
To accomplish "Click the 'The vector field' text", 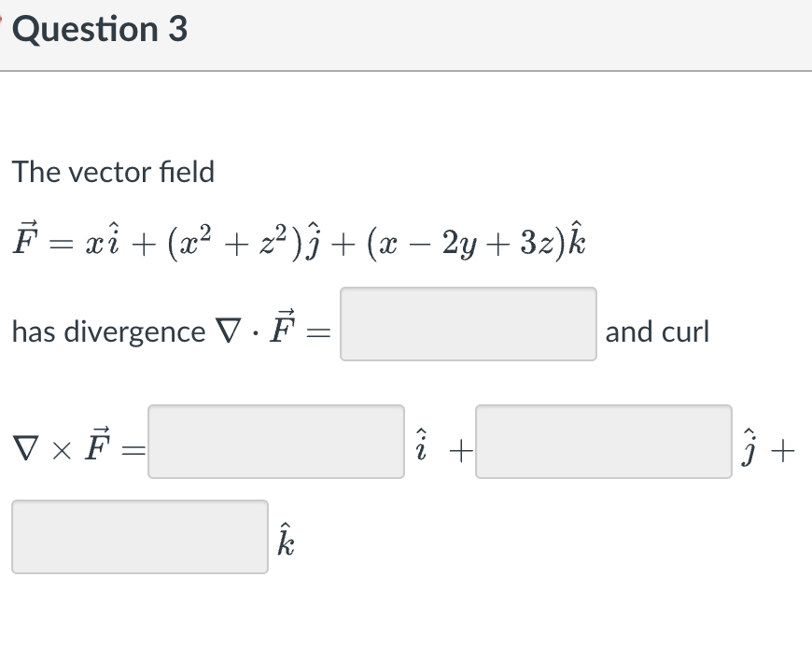I will [x=113, y=172].
